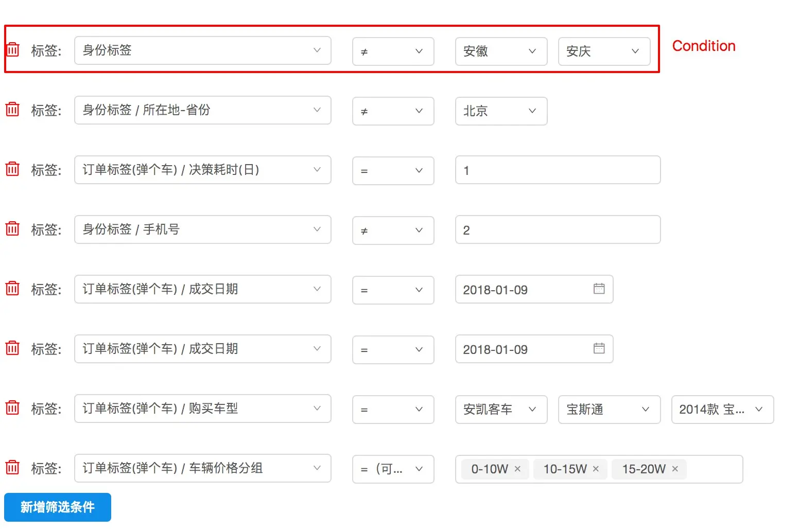Click the 决策耗时 value field containing 1
The width and height of the screenshot is (798, 532).
tap(558, 170)
